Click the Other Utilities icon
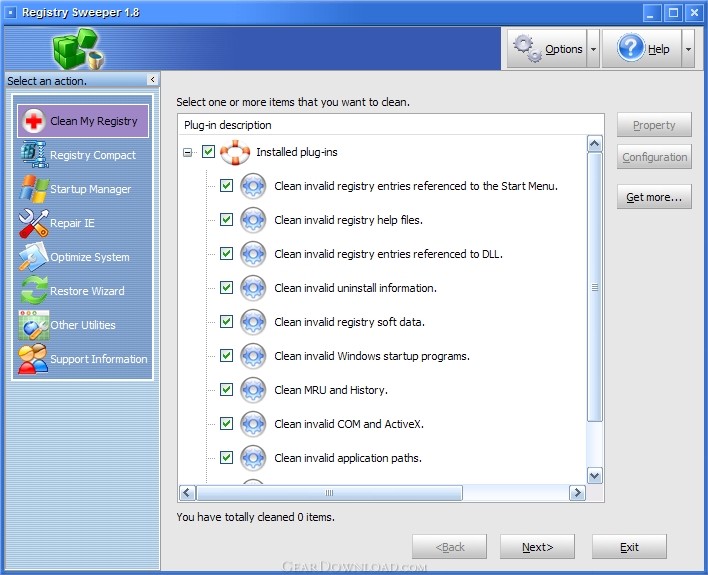 coord(34,325)
